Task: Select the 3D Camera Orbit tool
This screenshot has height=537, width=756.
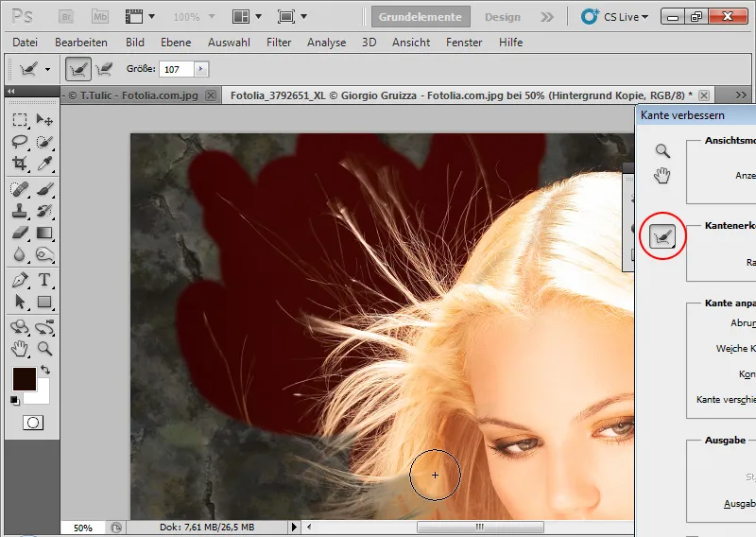Action: point(44,327)
